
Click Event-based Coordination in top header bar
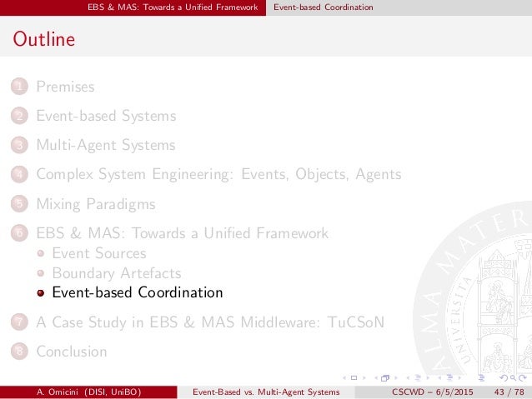[x=324, y=7]
